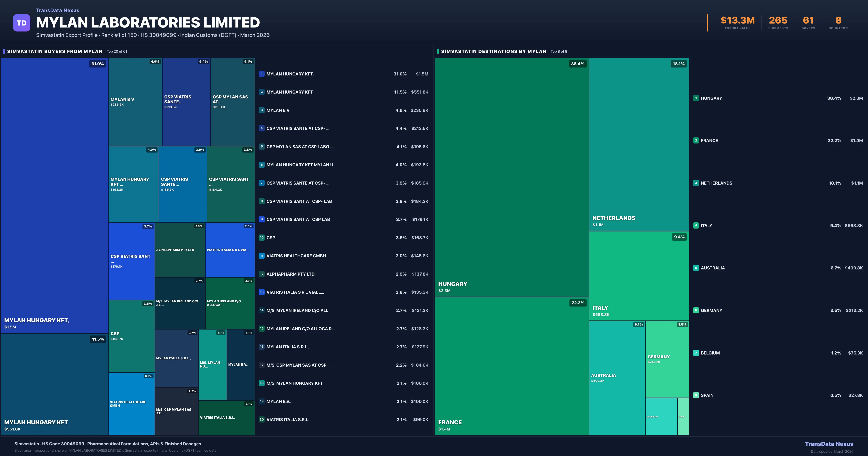
Task: Click rank 20 badge beside VIATRIS ITALIA S.R.L.
Action: pyautogui.click(x=261, y=420)
